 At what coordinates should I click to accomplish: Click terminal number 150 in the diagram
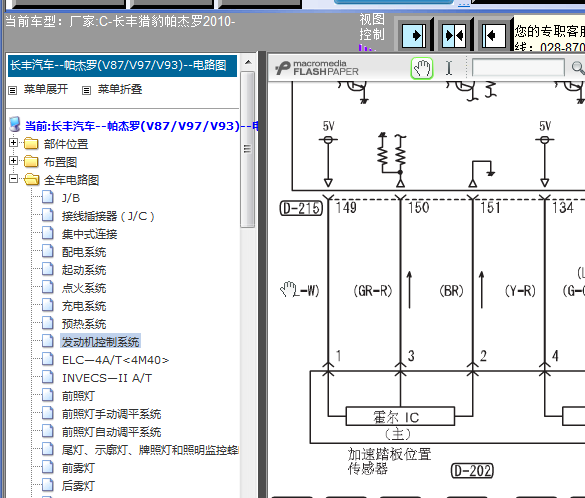419,208
